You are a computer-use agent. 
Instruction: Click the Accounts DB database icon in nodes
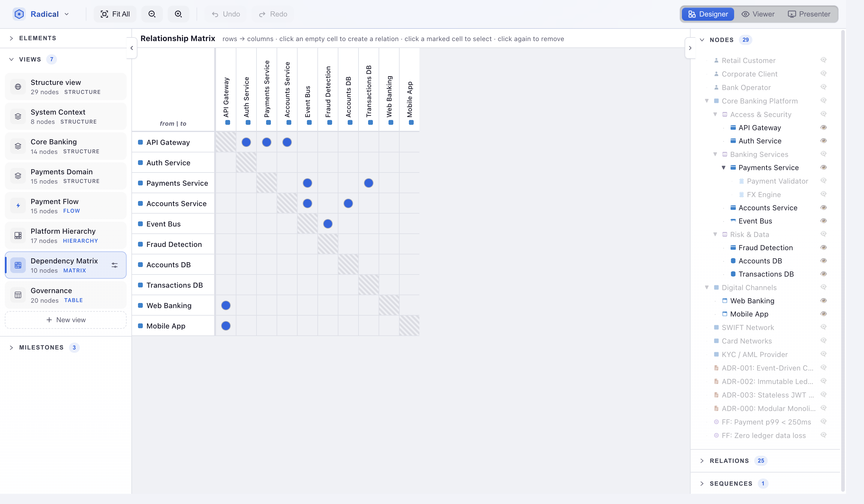733,261
